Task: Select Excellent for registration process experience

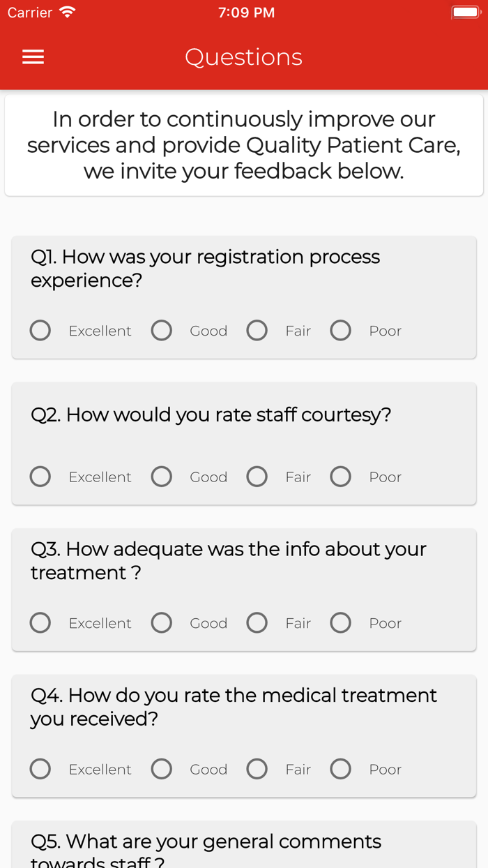Action: tap(40, 330)
